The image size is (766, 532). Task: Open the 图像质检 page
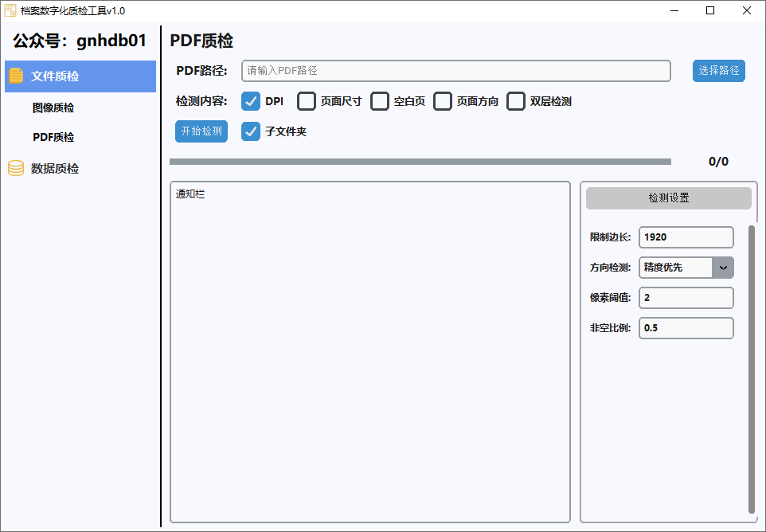[53, 108]
